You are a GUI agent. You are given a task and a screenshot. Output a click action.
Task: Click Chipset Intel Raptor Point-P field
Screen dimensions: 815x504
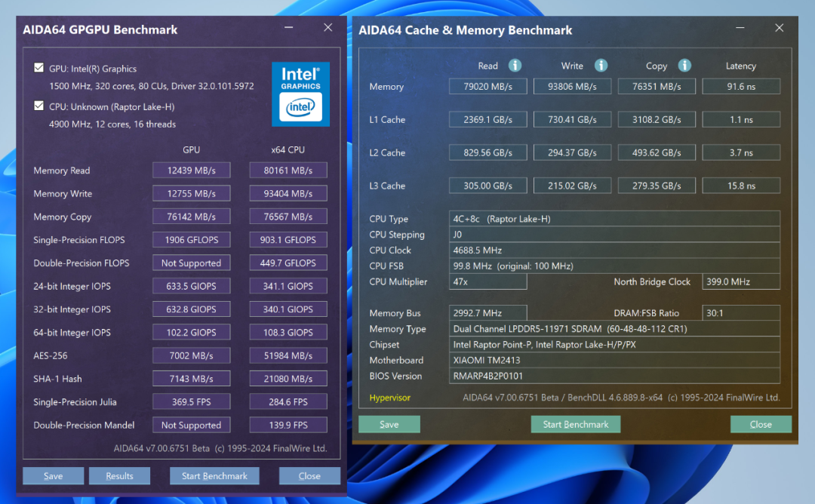click(614, 345)
